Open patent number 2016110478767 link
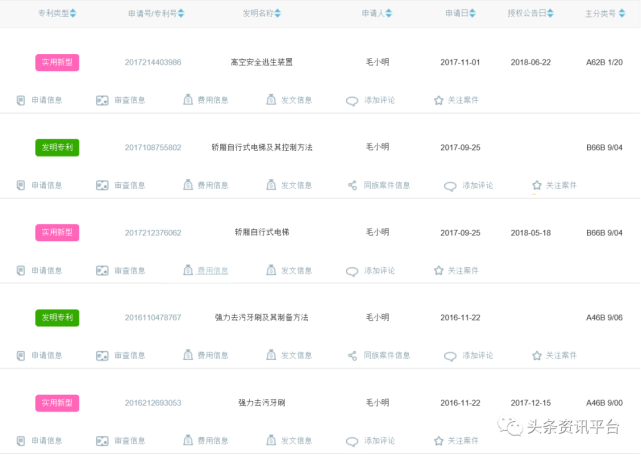 [x=153, y=317]
